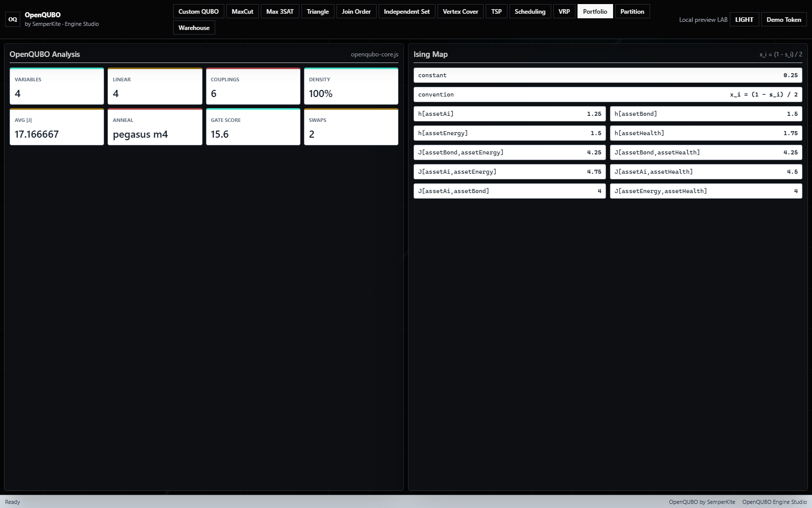Click the openqubo-core.js label
Screen dimensions: 812x508
pyautogui.click(x=375, y=54)
